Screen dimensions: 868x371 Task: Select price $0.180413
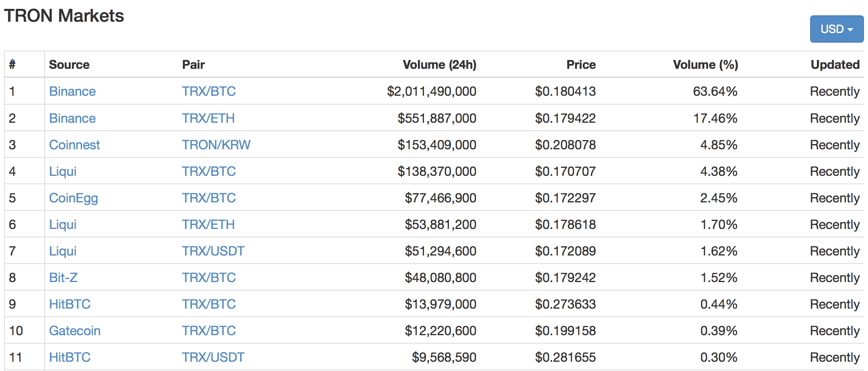point(565,91)
